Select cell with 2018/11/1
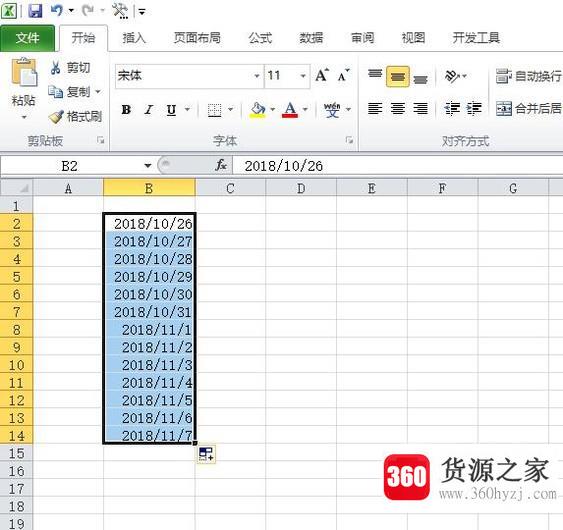The width and height of the screenshot is (563, 530). click(x=149, y=330)
